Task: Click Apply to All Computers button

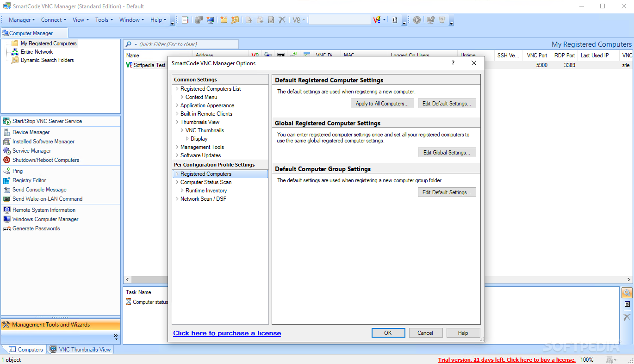Action: pos(382,104)
